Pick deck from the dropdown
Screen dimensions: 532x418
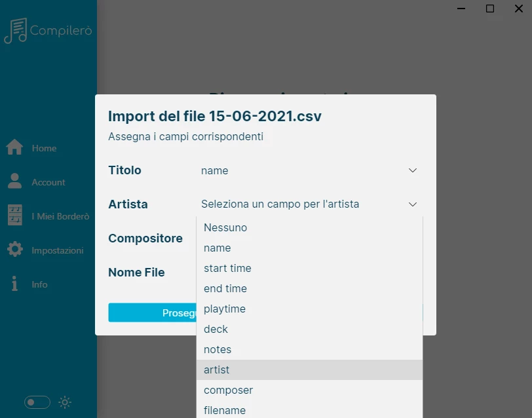(x=309, y=329)
